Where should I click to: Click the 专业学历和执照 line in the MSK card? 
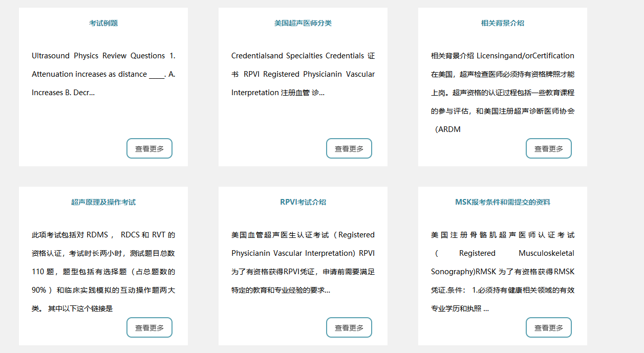coord(459,308)
